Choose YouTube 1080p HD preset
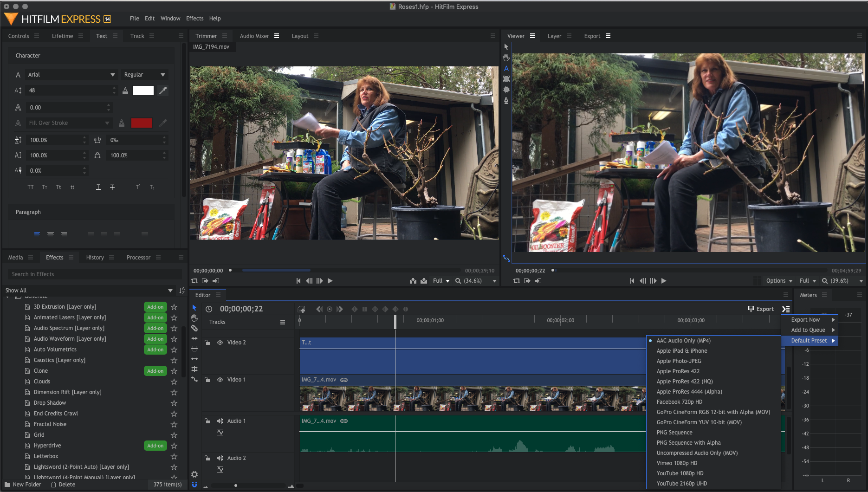 [680, 473]
